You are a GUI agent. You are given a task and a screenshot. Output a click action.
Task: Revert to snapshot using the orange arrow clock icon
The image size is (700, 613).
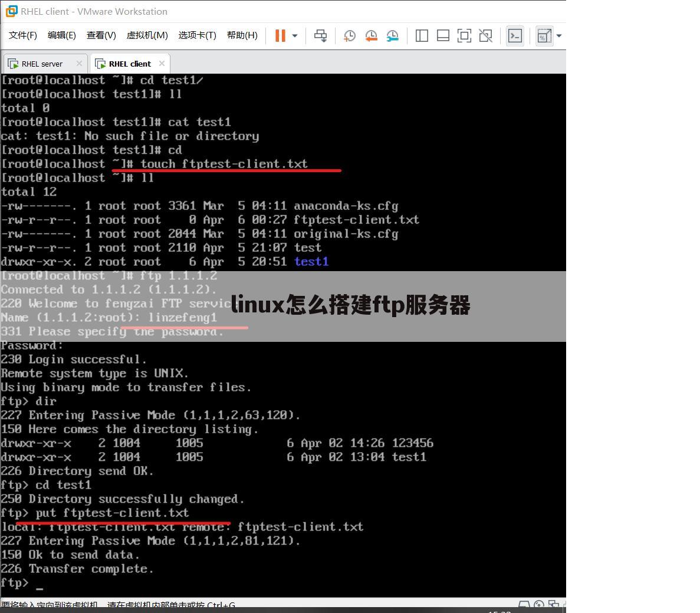click(x=371, y=36)
